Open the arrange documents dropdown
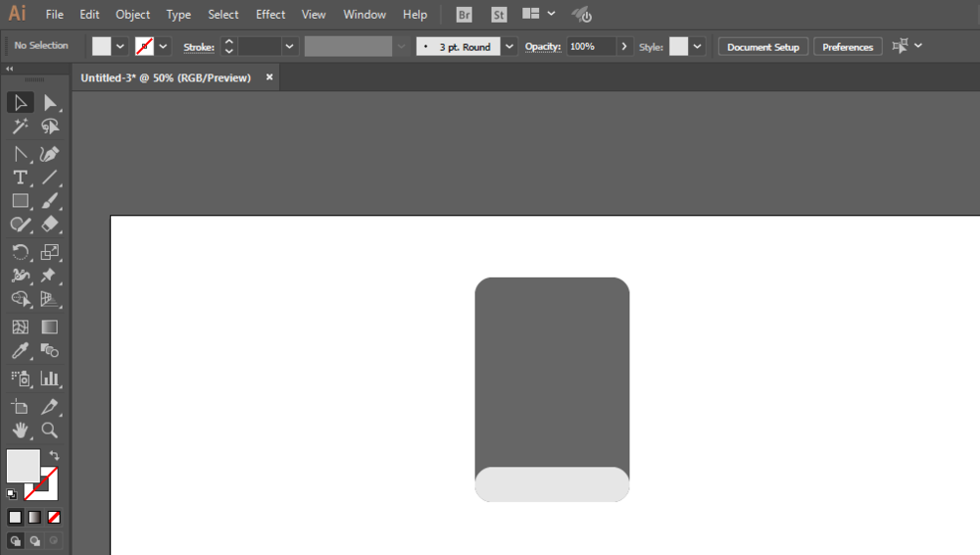The height and width of the screenshot is (555, 980). coord(551,13)
